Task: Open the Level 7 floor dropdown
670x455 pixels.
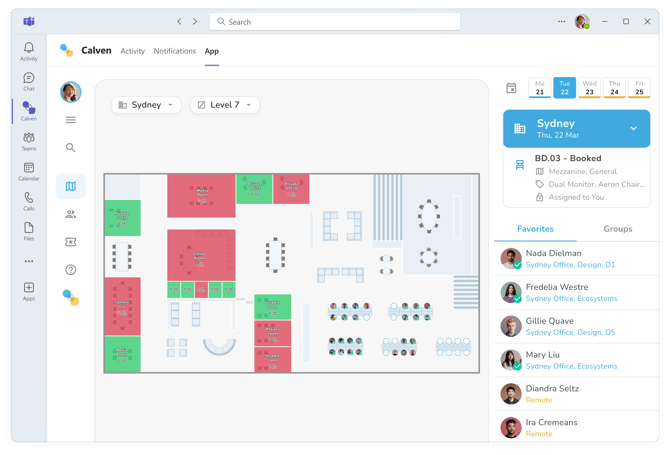Action: 224,105
